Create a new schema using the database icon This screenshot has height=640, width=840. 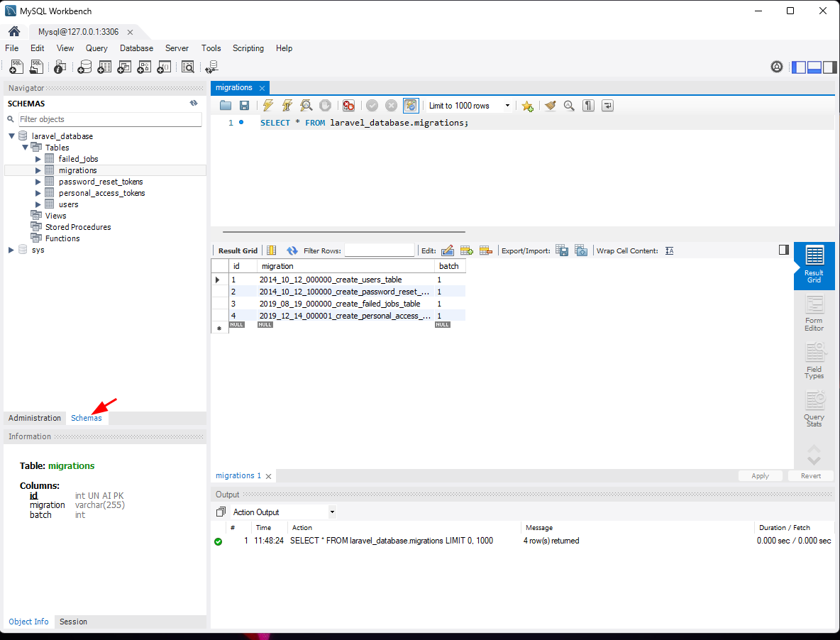click(84, 67)
